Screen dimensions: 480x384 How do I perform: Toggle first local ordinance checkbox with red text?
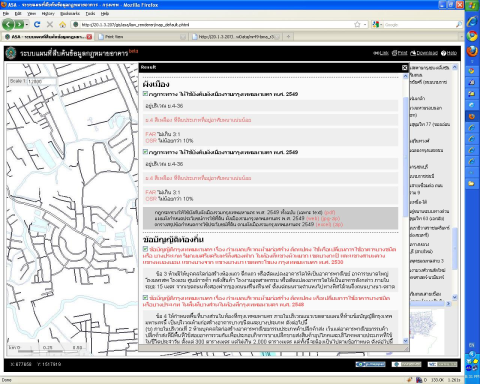[145, 249]
